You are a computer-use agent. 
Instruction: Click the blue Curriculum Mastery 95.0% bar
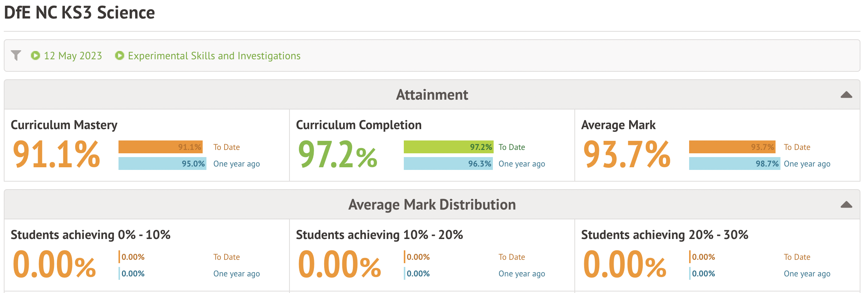click(162, 163)
